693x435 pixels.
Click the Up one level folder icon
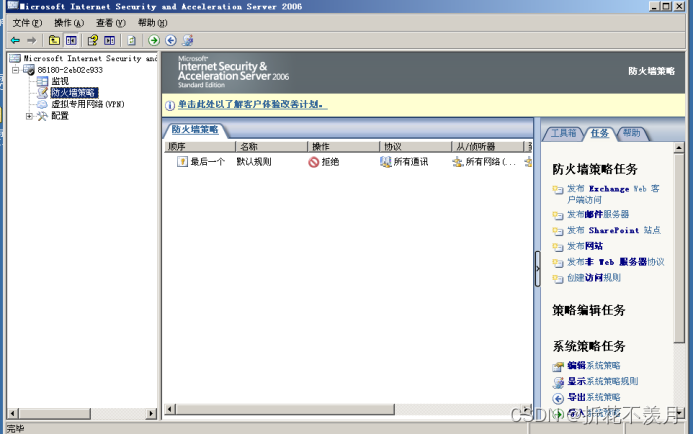(x=54, y=40)
